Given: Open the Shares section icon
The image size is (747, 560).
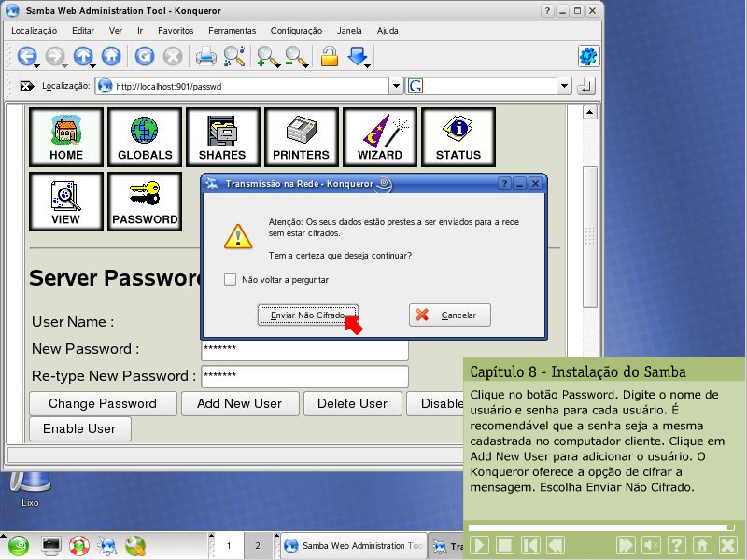Looking at the screenshot, I should [222, 137].
